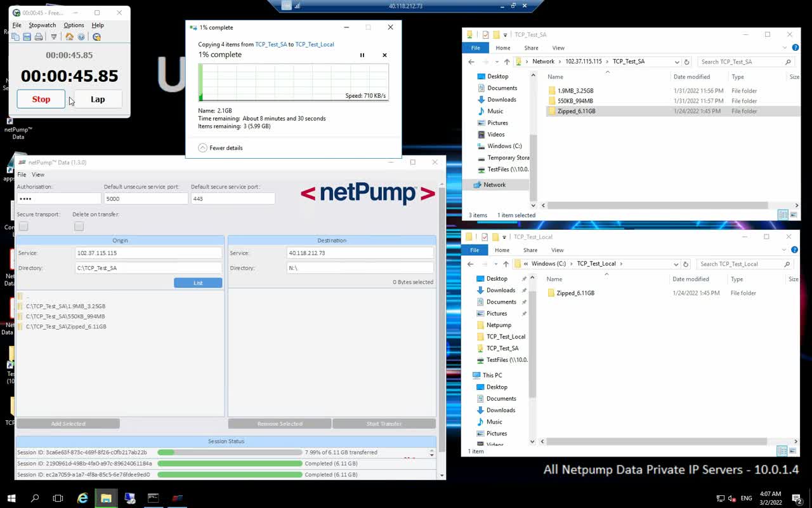Open Internet Explorer from the taskbar
This screenshot has height=508, width=812.
coord(82,498)
